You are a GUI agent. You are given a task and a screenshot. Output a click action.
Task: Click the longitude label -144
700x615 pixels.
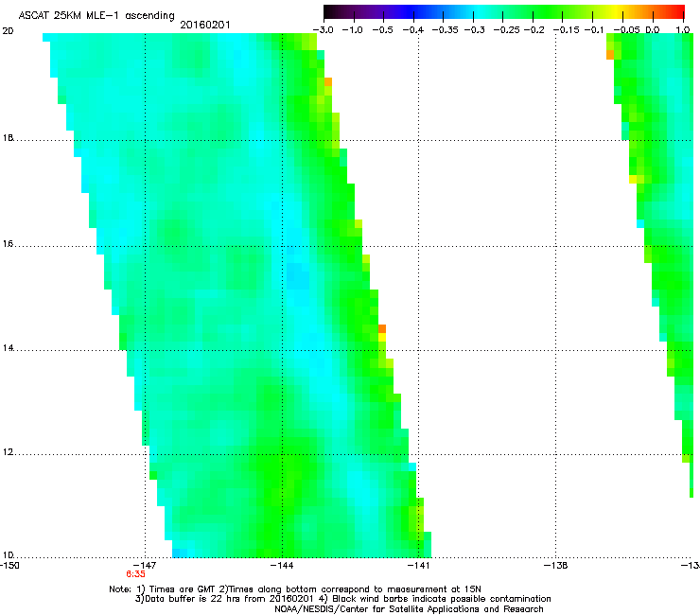click(282, 566)
